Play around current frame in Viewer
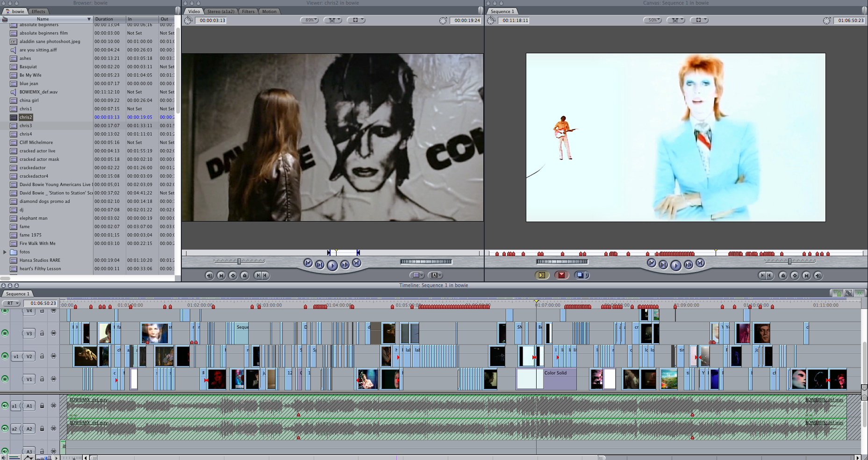The width and height of the screenshot is (868, 460). pyautogui.click(x=345, y=265)
